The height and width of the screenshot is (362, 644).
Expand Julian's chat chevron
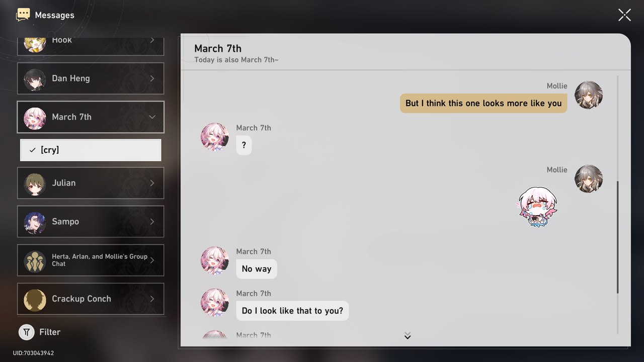152,183
